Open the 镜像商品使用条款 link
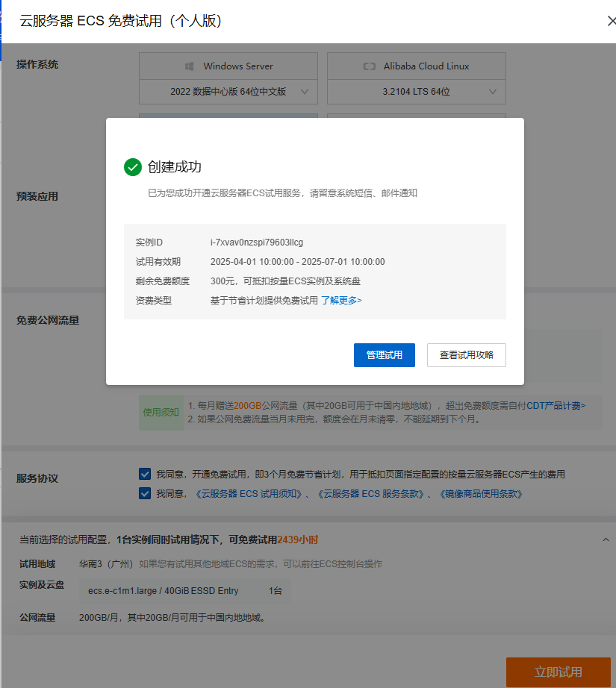Viewport: 616px width, 688px height. coord(481,494)
